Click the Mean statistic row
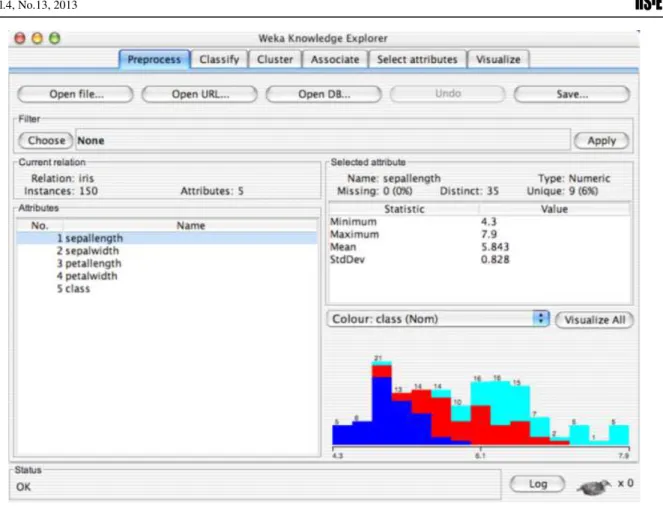The width and height of the screenshot is (663, 506). pos(479,247)
